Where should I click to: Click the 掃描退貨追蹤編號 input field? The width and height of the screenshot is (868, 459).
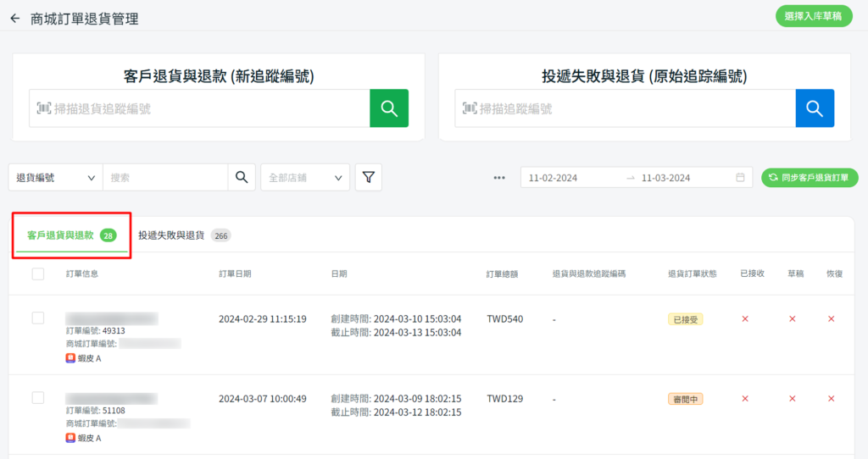199,108
